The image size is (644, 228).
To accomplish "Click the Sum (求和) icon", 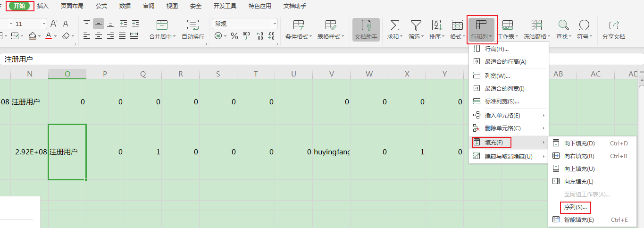I will coord(394,25).
